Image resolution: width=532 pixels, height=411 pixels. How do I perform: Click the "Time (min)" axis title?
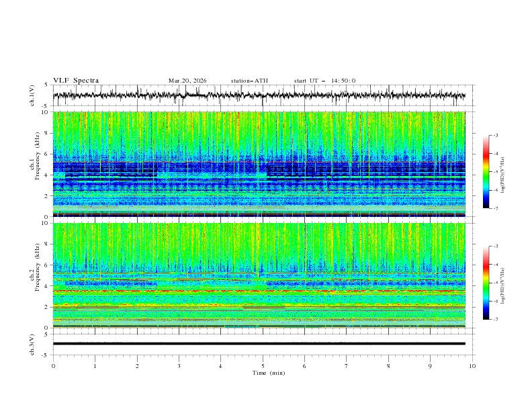tap(269, 373)
